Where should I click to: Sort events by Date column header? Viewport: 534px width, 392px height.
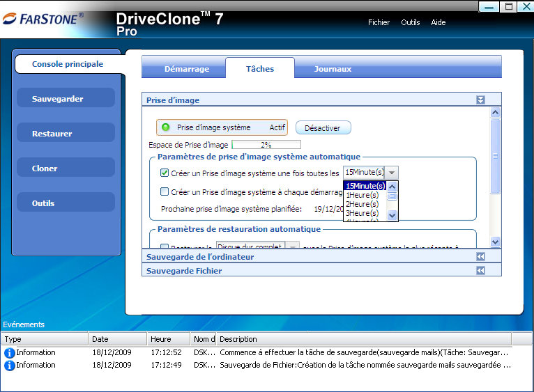pyautogui.click(x=118, y=339)
